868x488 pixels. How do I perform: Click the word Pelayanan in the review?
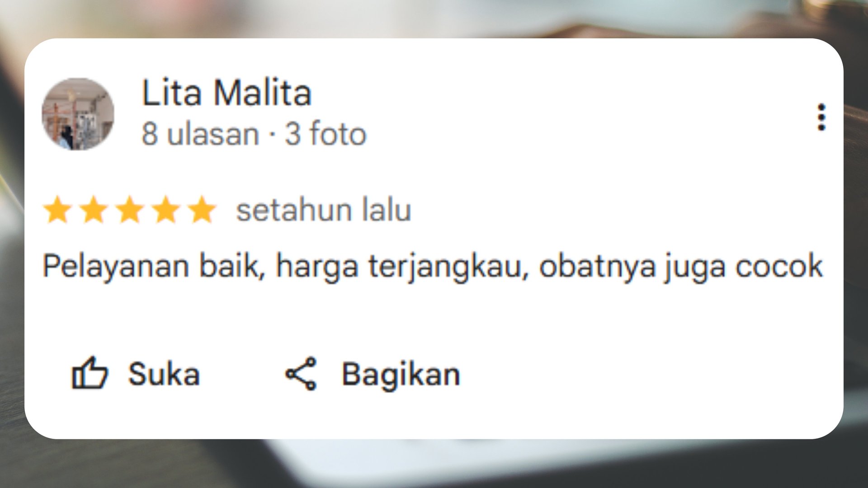pos(116,267)
